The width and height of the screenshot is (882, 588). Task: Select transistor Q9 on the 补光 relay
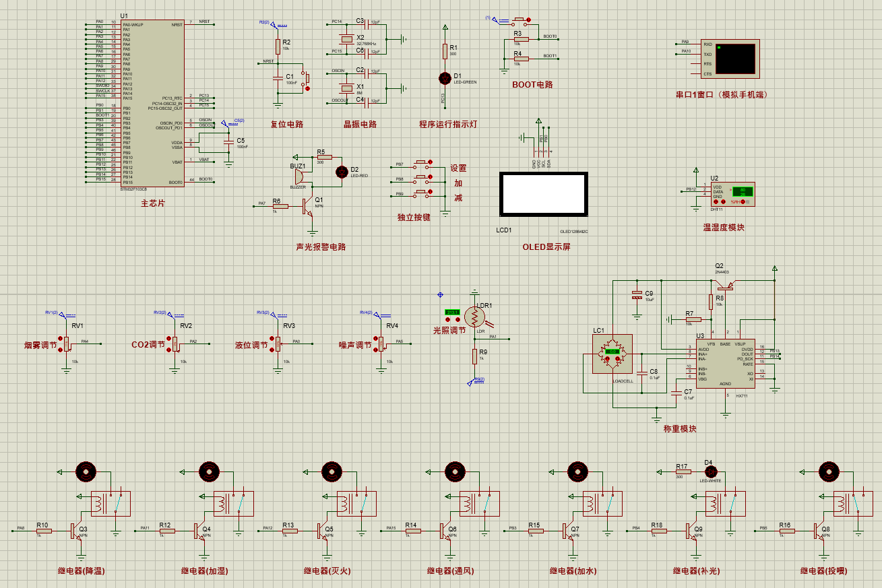[691, 532]
